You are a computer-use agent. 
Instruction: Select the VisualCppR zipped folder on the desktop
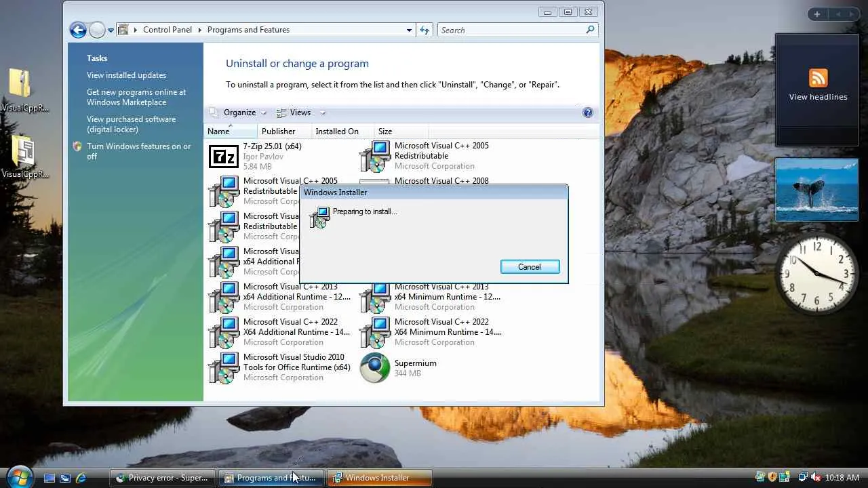coord(21,83)
